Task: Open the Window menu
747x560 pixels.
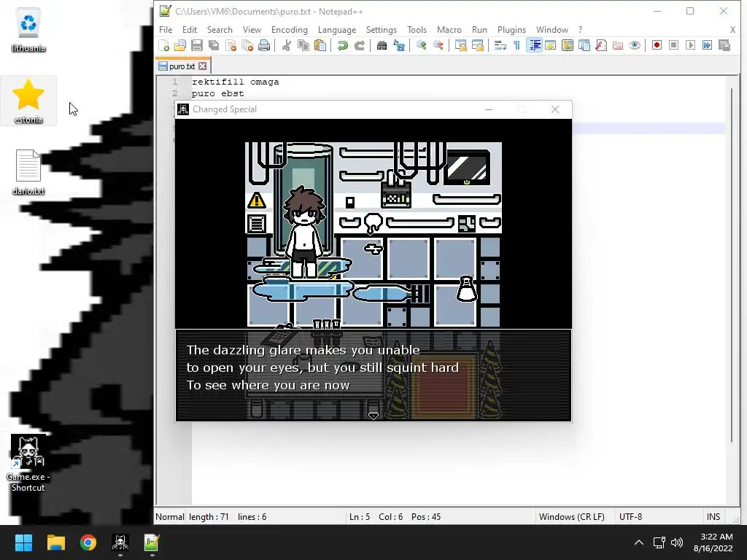Action: 552,29
